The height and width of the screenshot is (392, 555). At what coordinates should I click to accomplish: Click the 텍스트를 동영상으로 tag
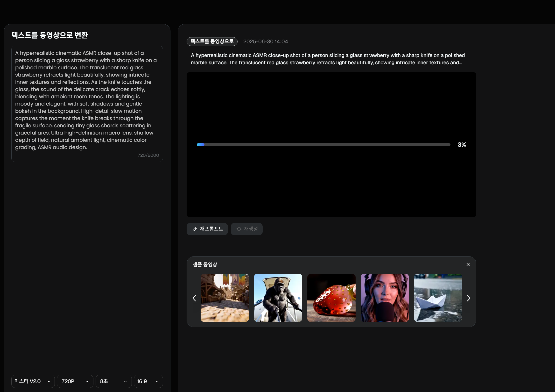pyautogui.click(x=212, y=41)
